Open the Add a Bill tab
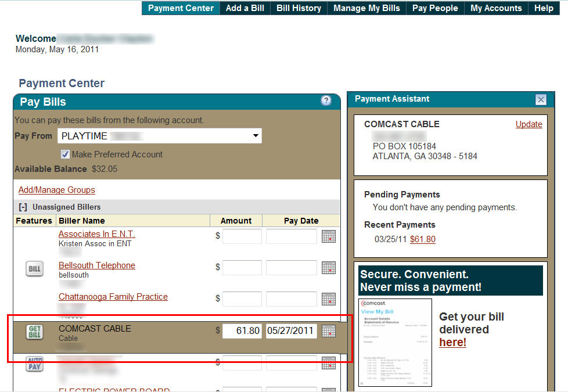 [245, 8]
